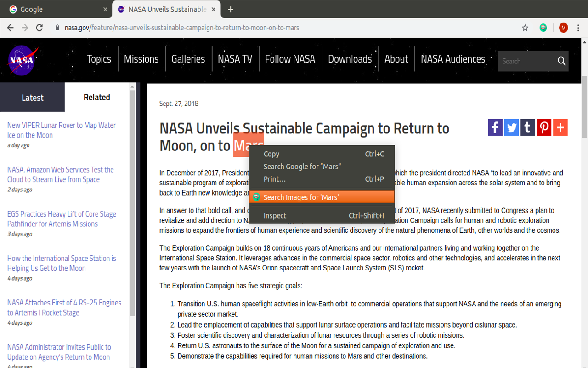
Task: Open New VIPER Lunar Rover article
Action: click(62, 130)
